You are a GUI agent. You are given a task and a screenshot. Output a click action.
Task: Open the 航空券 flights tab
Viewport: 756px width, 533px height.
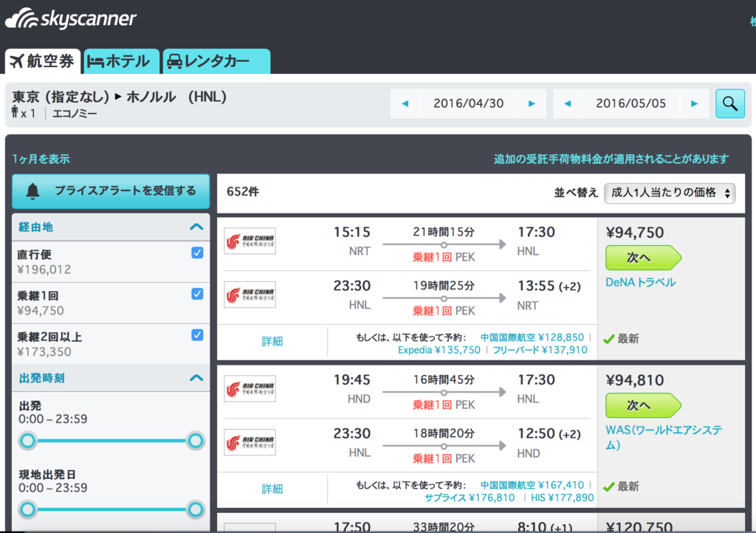point(42,62)
